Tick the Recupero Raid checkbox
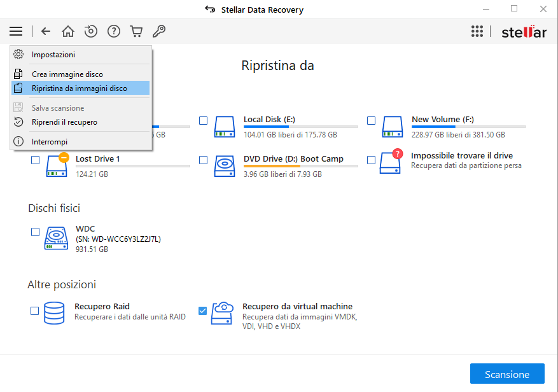Image resolution: width=558 pixels, height=392 pixels. (34, 311)
